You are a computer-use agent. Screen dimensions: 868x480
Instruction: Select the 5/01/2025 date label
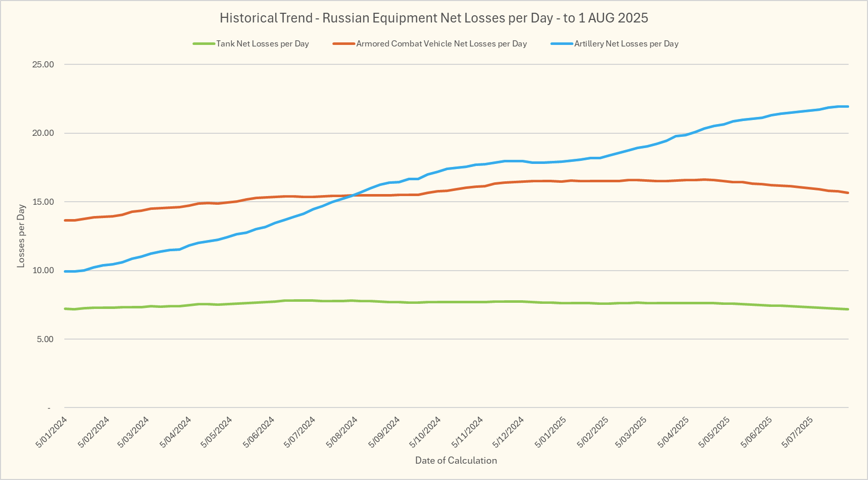click(550, 432)
